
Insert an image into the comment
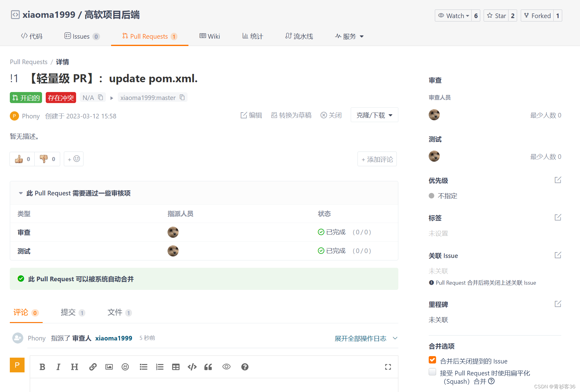pos(109,367)
